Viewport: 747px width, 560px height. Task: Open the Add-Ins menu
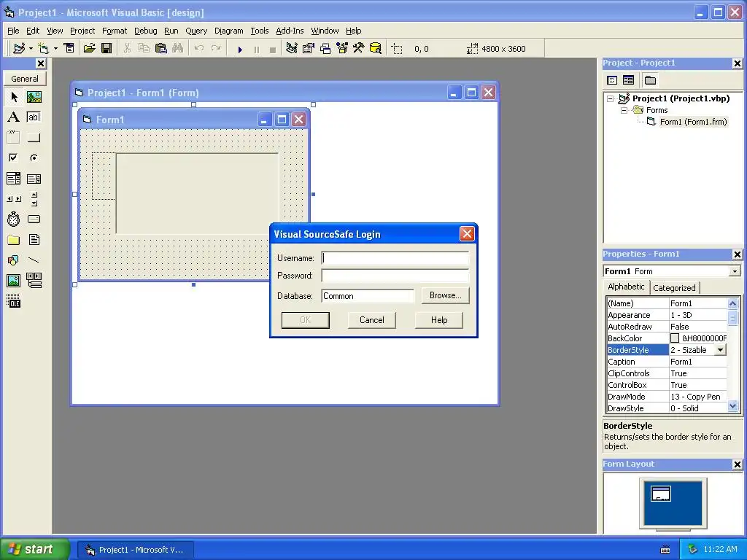(290, 31)
